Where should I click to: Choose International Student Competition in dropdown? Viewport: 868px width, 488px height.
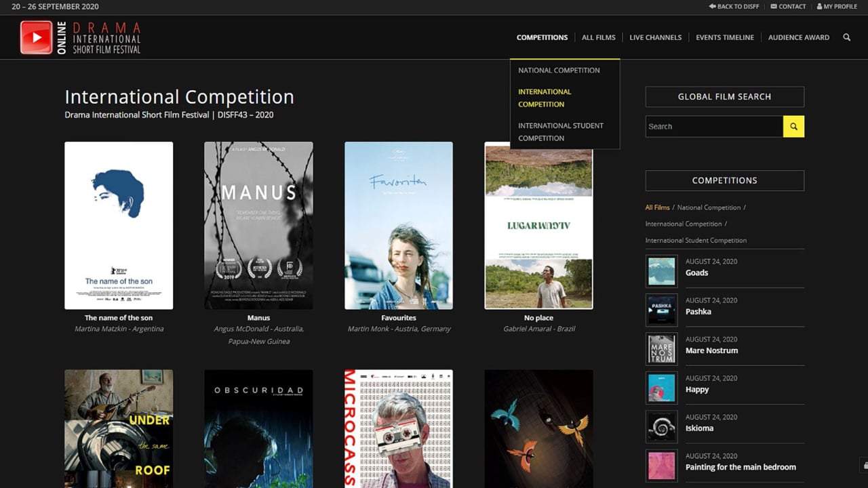pyautogui.click(x=560, y=131)
